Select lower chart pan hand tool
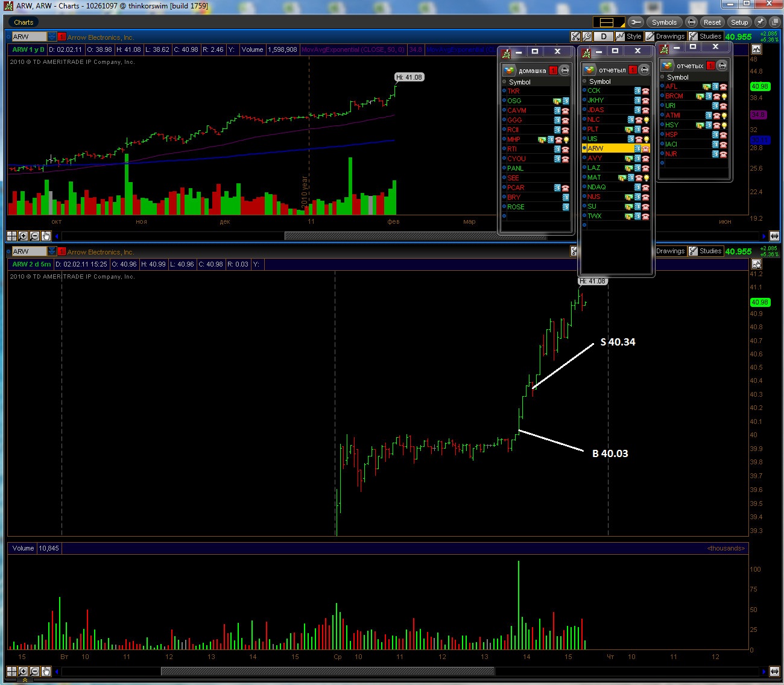 pyautogui.click(x=46, y=671)
